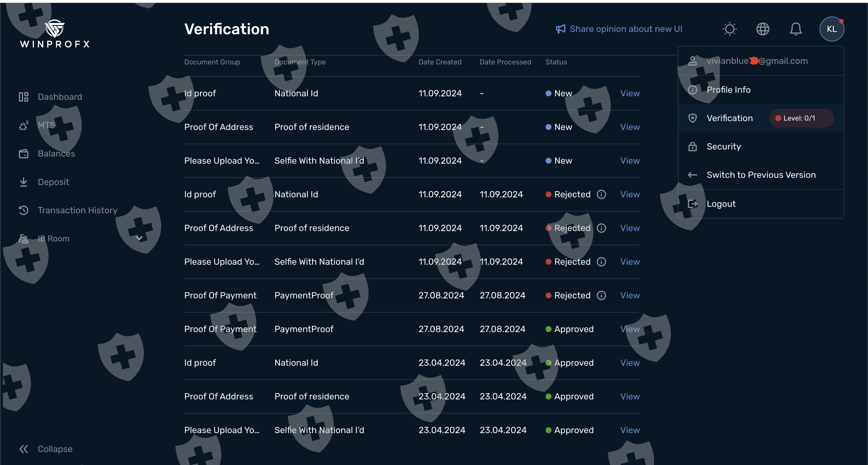Open notifications with the bell icon
Image resolution: width=868 pixels, height=465 pixels.
click(x=796, y=29)
